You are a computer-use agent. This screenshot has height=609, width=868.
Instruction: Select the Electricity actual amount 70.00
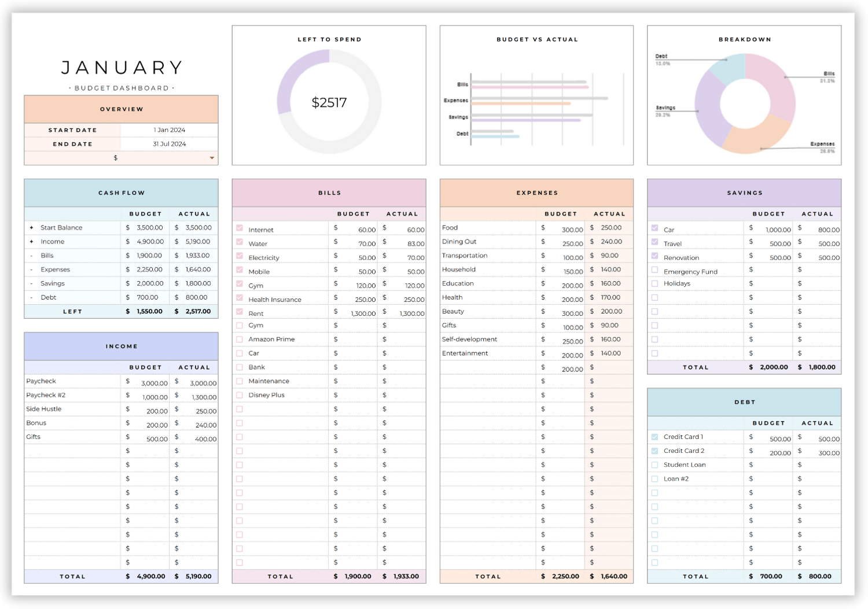(415, 257)
